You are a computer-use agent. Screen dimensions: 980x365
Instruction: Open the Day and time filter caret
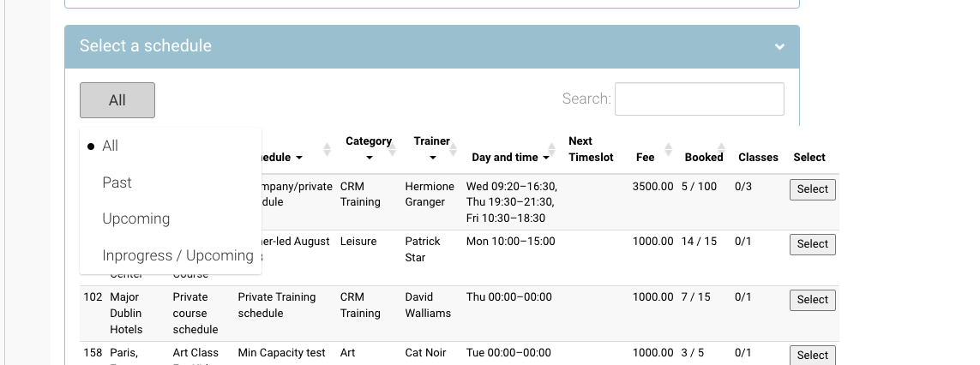click(545, 158)
